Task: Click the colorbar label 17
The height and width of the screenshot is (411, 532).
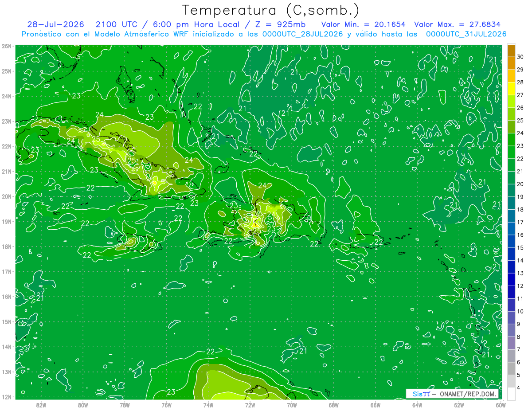Action: 520,222
